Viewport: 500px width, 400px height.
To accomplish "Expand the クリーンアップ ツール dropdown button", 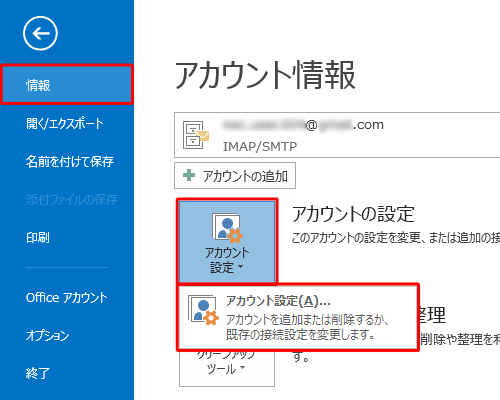I will (227, 368).
